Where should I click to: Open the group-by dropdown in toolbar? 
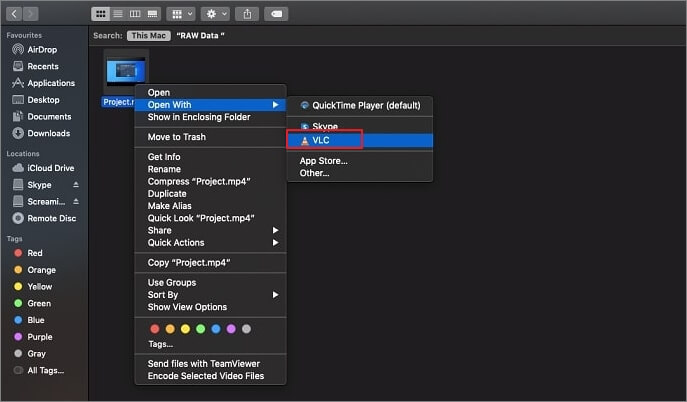click(x=181, y=15)
